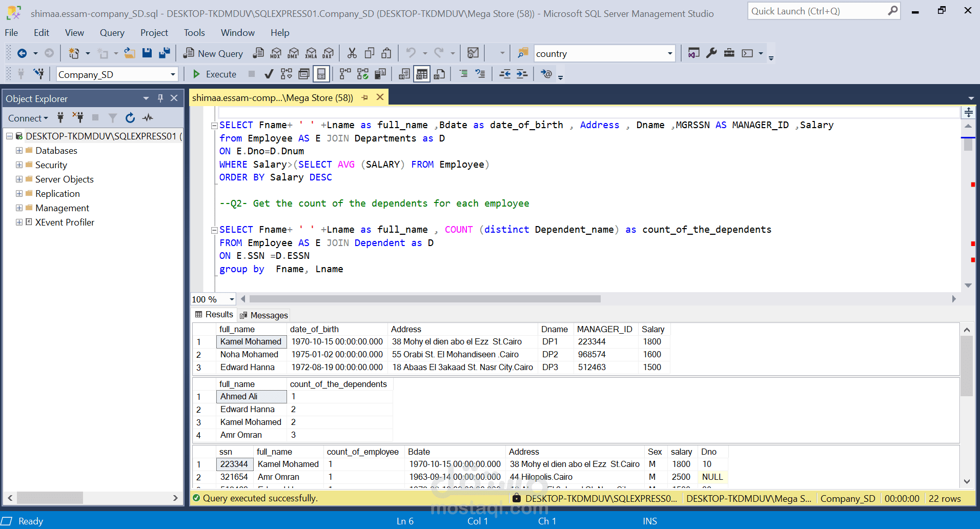Click the Parse checkmark icon
This screenshot has height=529, width=980.
click(x=269, y=74)
